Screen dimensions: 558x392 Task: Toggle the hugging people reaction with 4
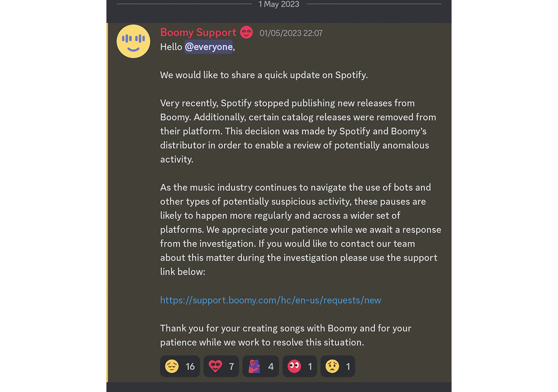tap(261, 366)
